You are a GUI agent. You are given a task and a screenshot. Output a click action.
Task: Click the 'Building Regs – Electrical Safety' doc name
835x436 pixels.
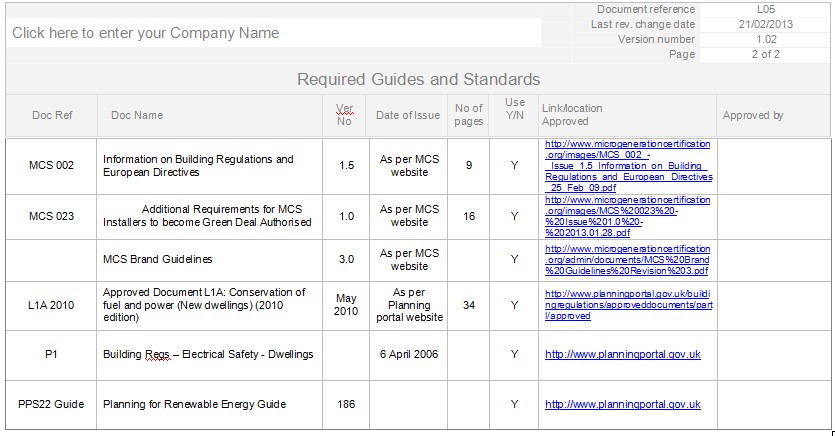208,354
